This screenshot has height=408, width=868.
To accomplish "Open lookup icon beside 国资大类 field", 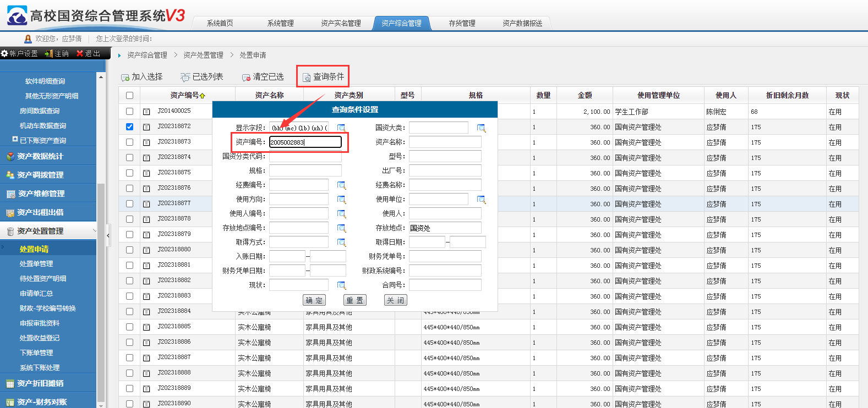I will (x=481, y=128).
